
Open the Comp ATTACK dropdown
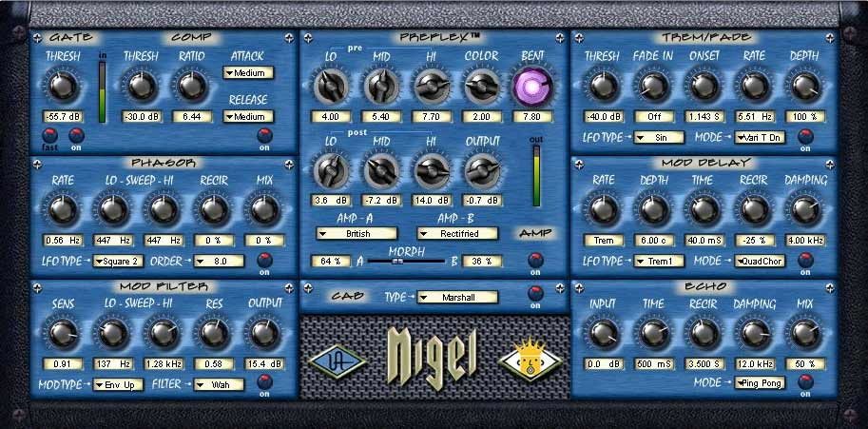click(x=248, y=73)
